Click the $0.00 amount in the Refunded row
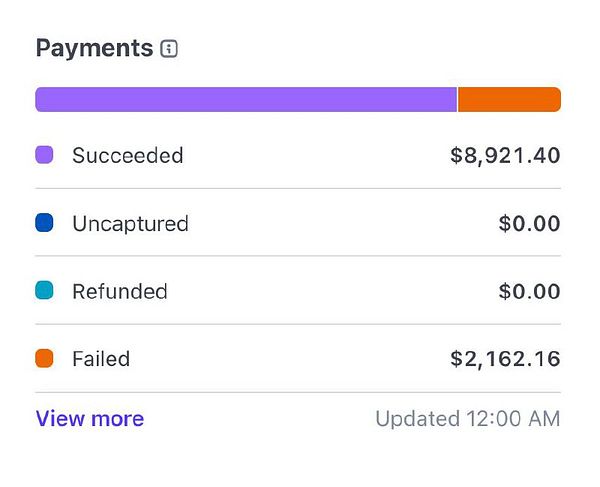The height and width of the screenshot is (487, 600). (x=529, y=291)
